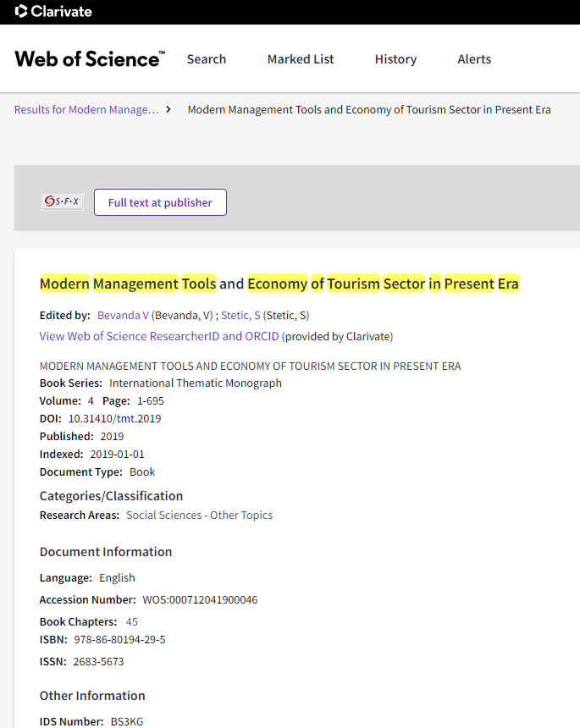
Task: Click the breadcrumb chevron arrow separator
Action: point(168,109)
